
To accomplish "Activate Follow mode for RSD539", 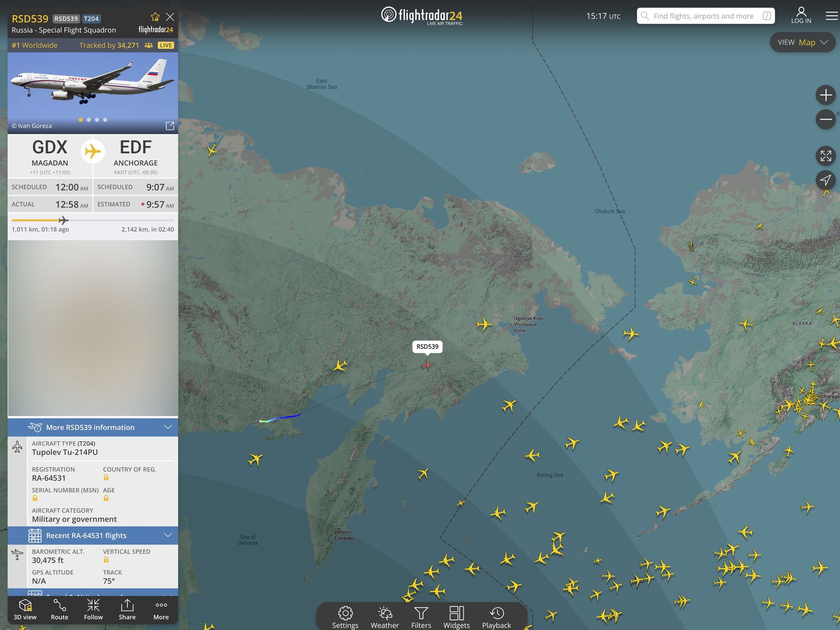I will pyautogui.click(x=93, y=609).
